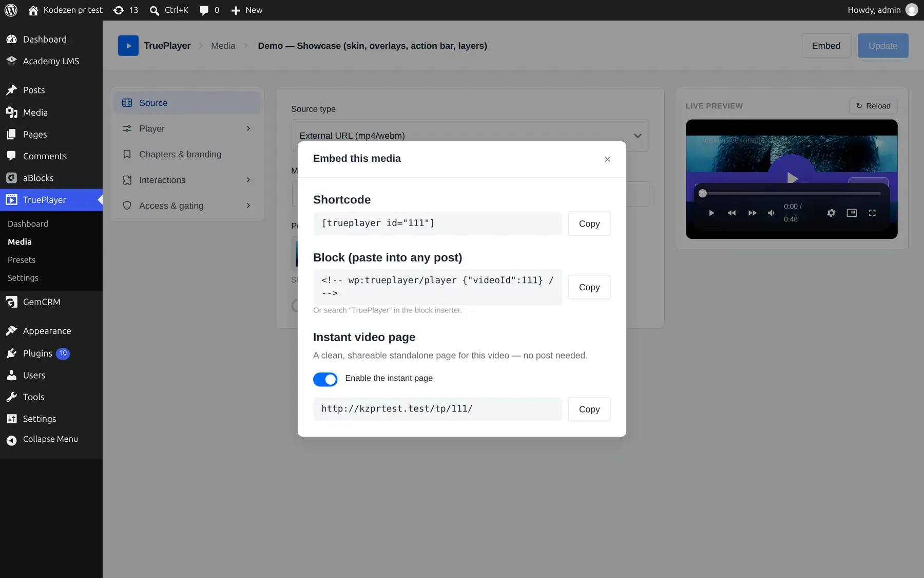
Task: Click the Howdy, admin account text
Action: click(874, 10)
